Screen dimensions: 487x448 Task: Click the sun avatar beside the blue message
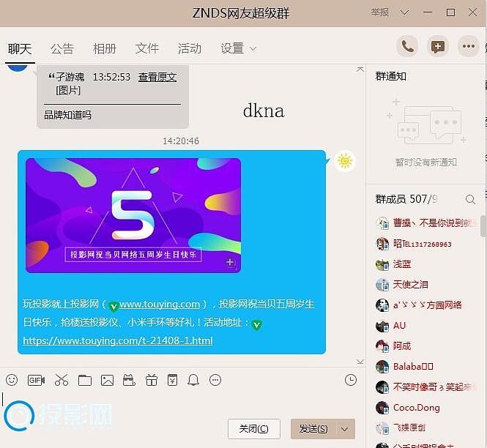pyautogui.click(x=345, y=161)
